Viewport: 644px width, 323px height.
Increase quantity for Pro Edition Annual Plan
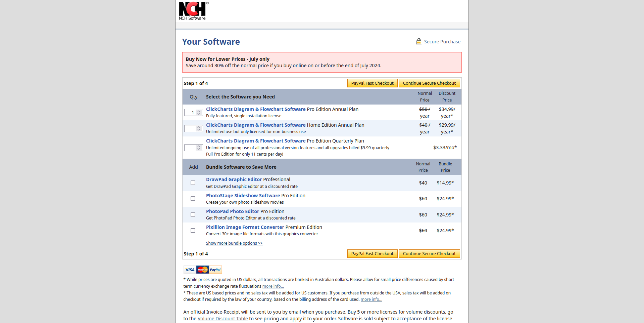click(199, 111)
